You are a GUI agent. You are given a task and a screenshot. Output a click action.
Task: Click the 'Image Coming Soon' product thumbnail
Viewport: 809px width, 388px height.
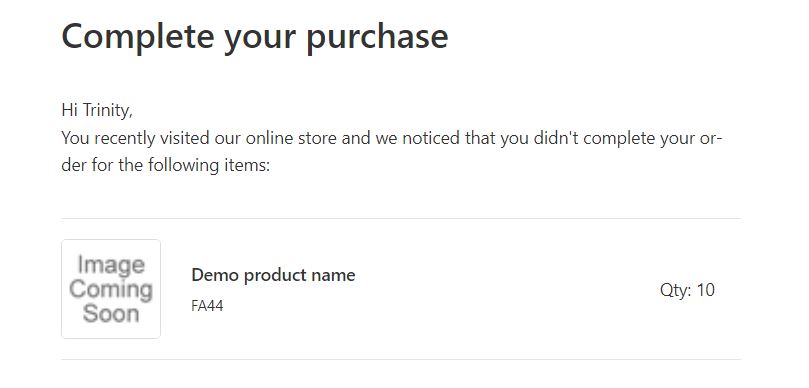pos(111,289)
